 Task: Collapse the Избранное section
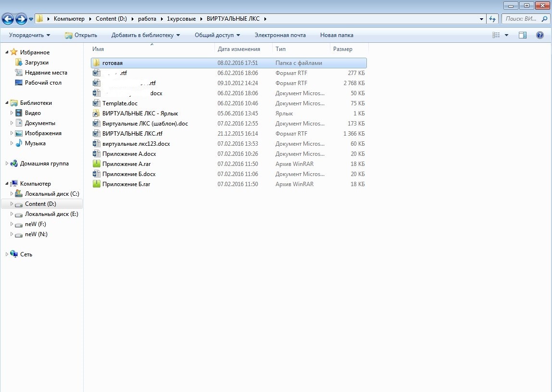tap(7, 52)
